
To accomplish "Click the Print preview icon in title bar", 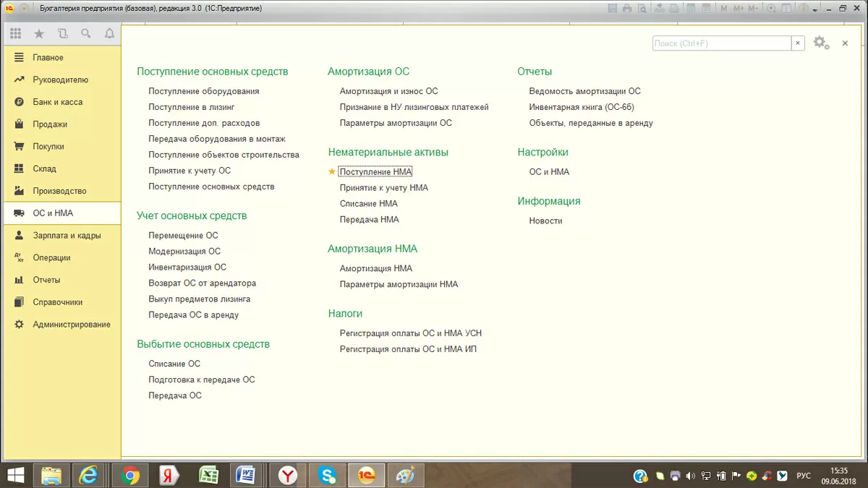I will point(642,9).
